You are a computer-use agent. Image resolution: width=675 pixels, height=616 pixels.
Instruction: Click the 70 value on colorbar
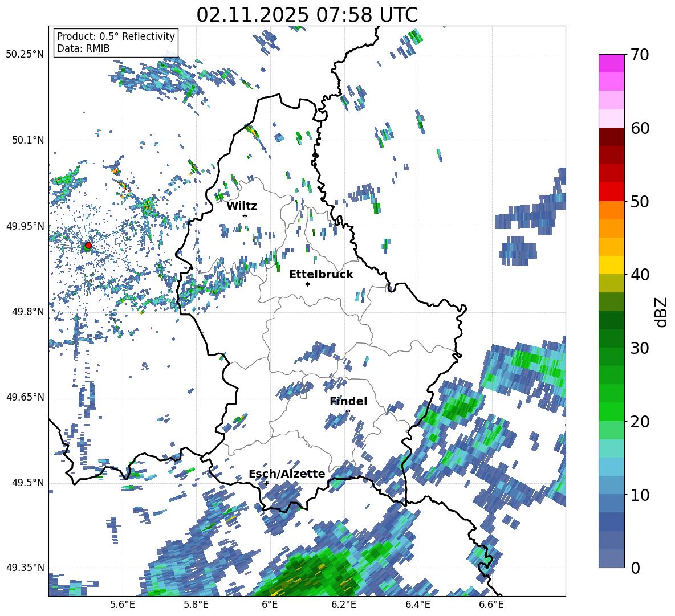tap(640, 55)
